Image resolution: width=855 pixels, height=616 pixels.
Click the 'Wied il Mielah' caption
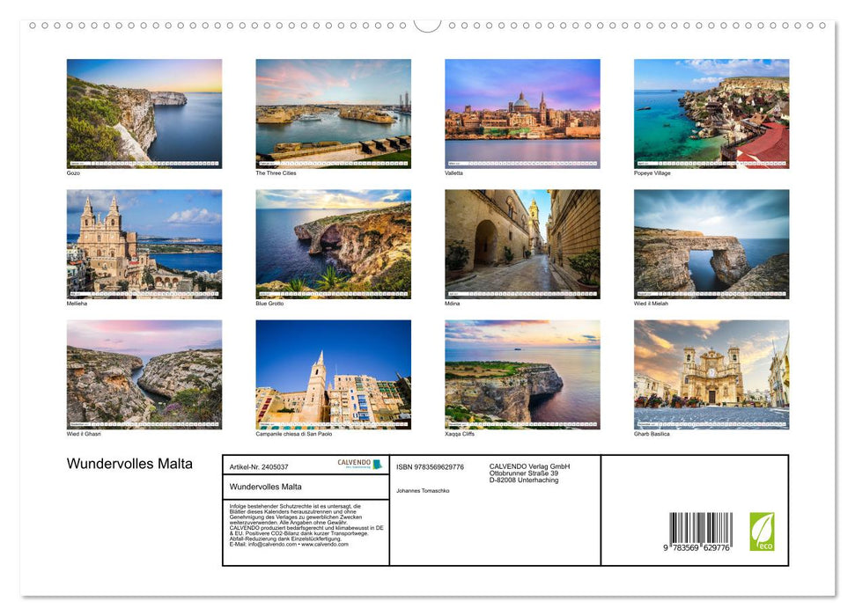pos(651,303)
